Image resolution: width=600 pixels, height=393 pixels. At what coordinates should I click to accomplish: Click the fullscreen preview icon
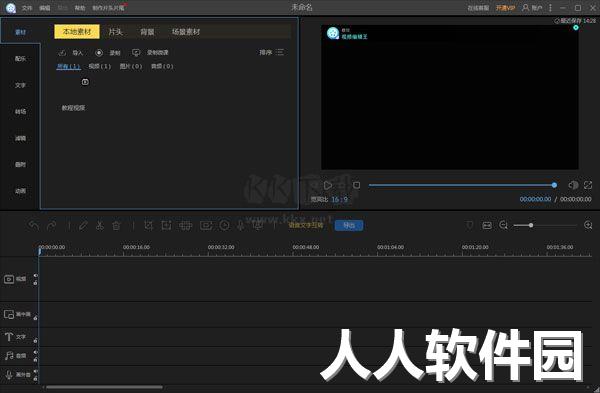[588, 185]
